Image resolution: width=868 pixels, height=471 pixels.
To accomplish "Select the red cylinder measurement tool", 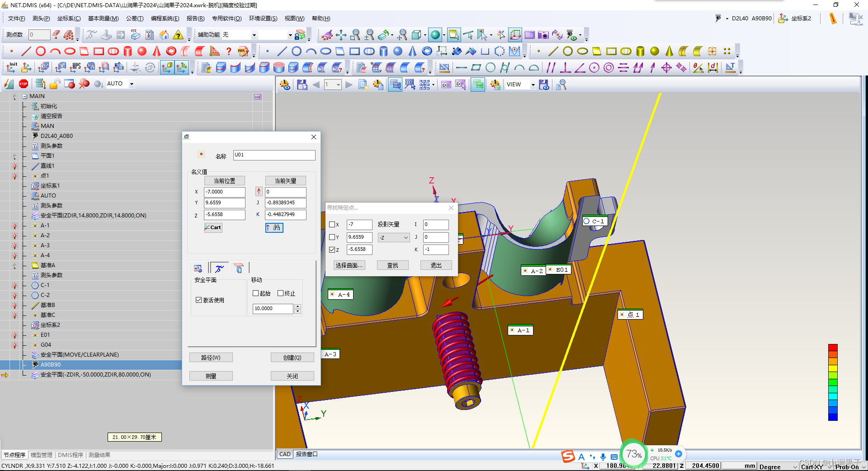I will point(127,51).
